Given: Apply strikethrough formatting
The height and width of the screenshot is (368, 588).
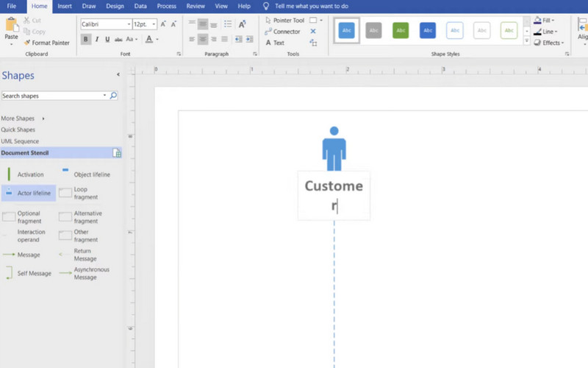Looking at the screenshot, I should pos(118,39).
